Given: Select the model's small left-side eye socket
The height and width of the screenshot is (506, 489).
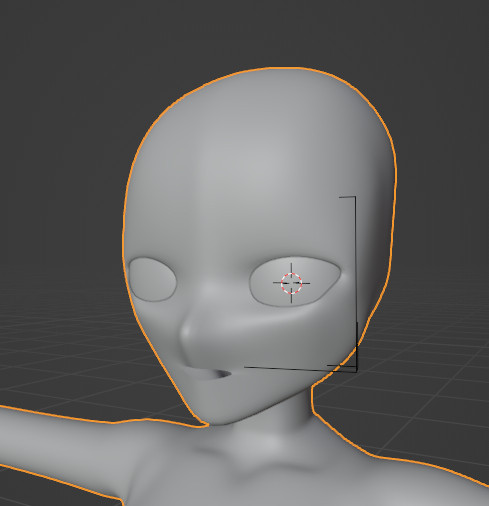Looking at the screenshot, I should pos(152,279).
